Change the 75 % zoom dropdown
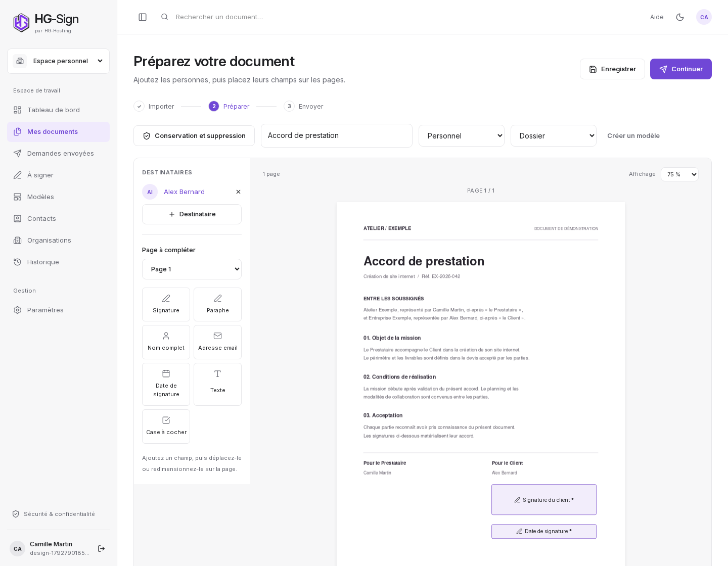Viewport: 728px width, 566px height. click(679, 174)
